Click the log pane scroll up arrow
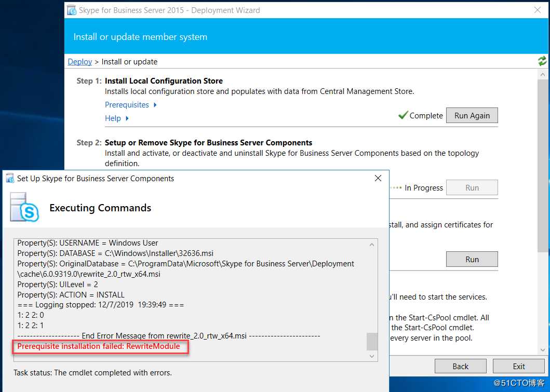 point(372,245)
